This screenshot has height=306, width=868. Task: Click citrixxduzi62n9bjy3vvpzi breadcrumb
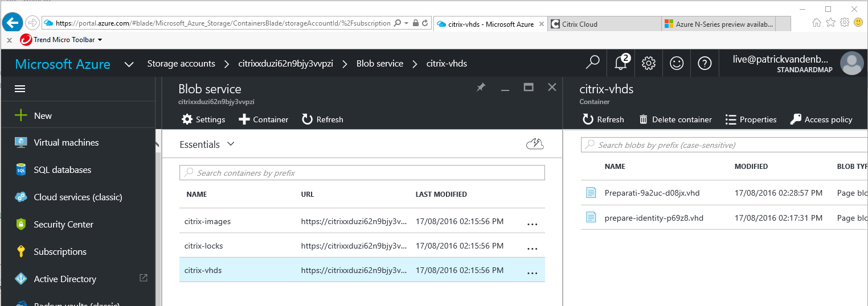[x=286, y=64]
